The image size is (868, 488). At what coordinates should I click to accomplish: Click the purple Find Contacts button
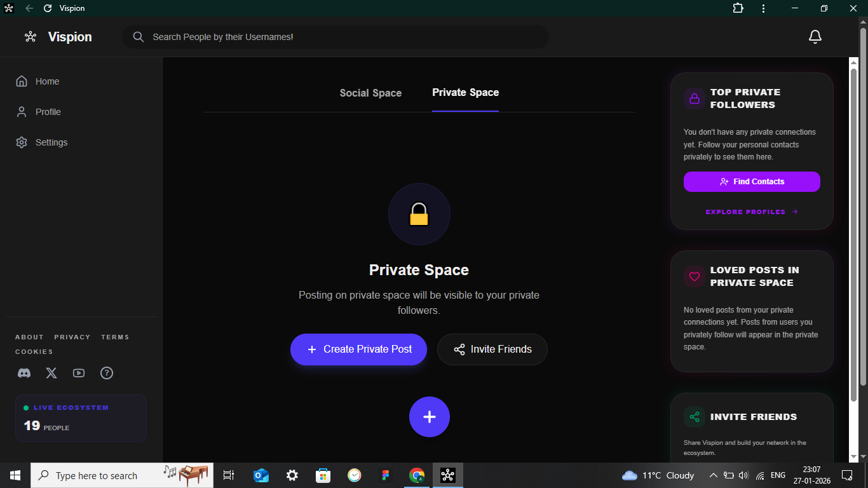tap(752, 182)
